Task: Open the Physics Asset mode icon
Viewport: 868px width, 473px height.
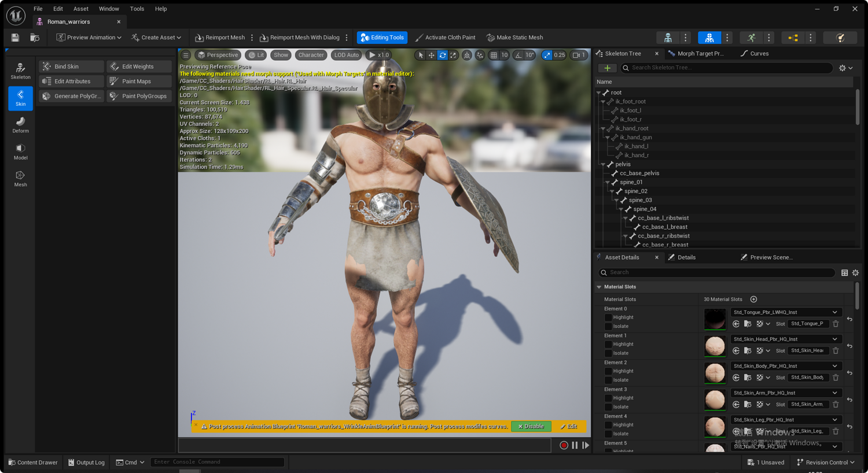Action: point(840,38)
